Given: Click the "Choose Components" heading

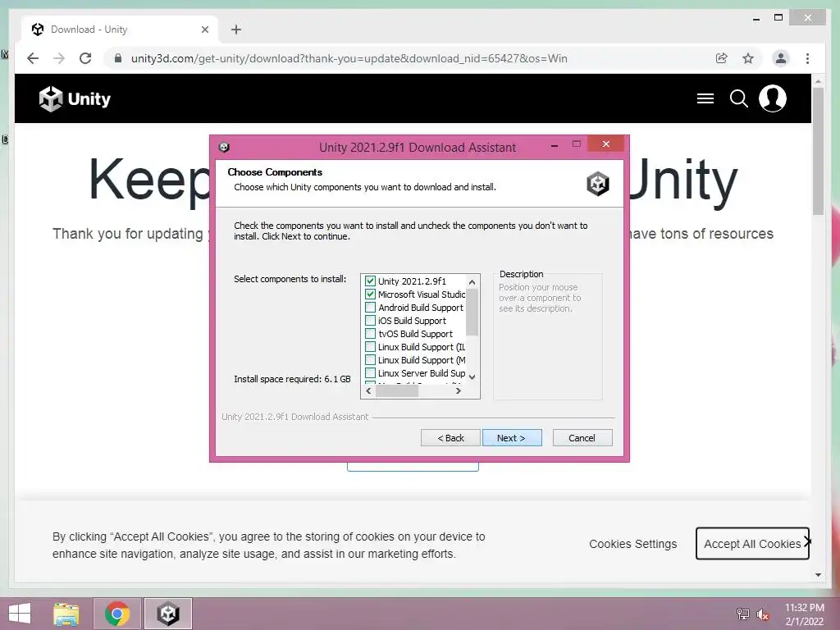Looking at the screenshot, I should (x=275, y=172).
